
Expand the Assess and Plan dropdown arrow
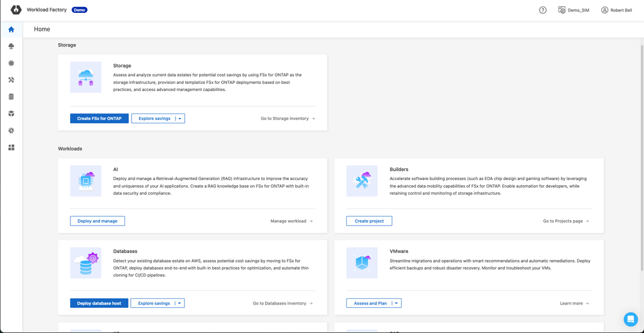tap(396, 303)
